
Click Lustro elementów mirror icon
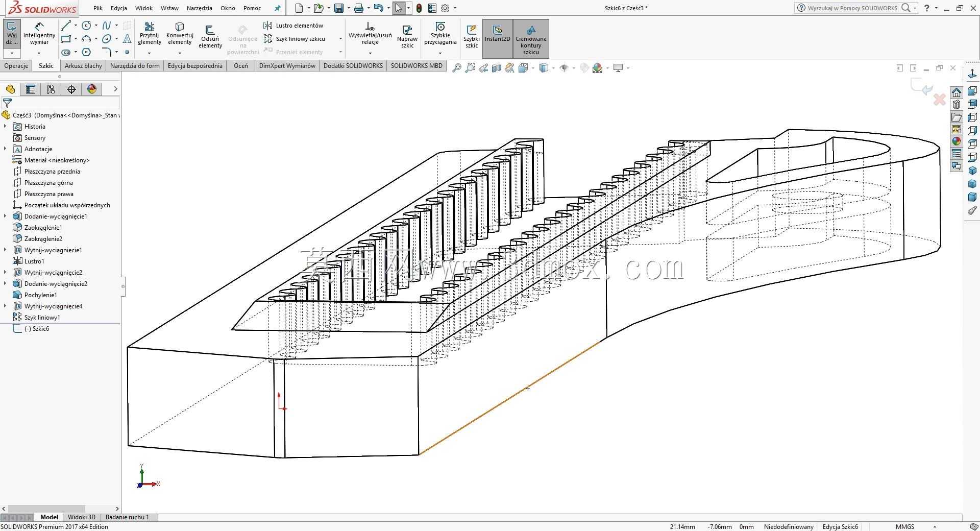[x=267, y=26]
